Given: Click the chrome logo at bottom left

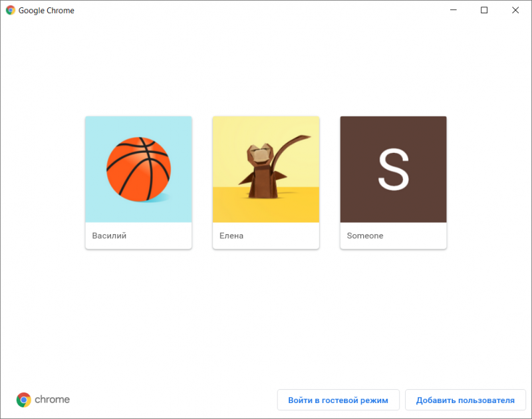Looking at the screenshot, I should coord(43,400).
